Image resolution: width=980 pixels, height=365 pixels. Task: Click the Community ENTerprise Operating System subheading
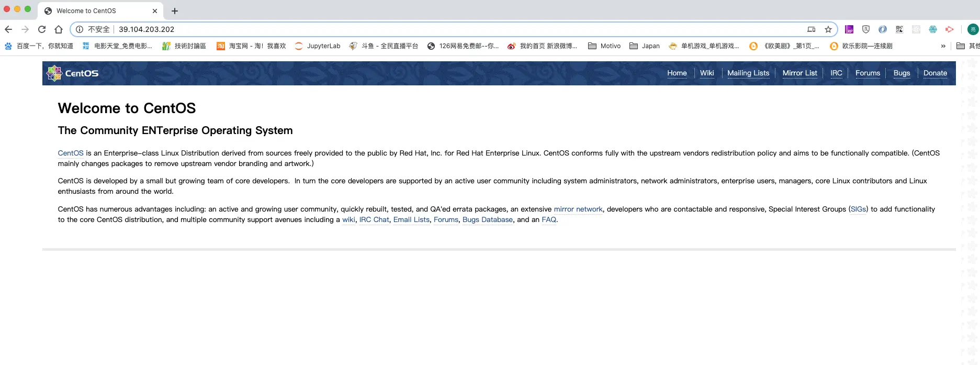click(175, 130)
